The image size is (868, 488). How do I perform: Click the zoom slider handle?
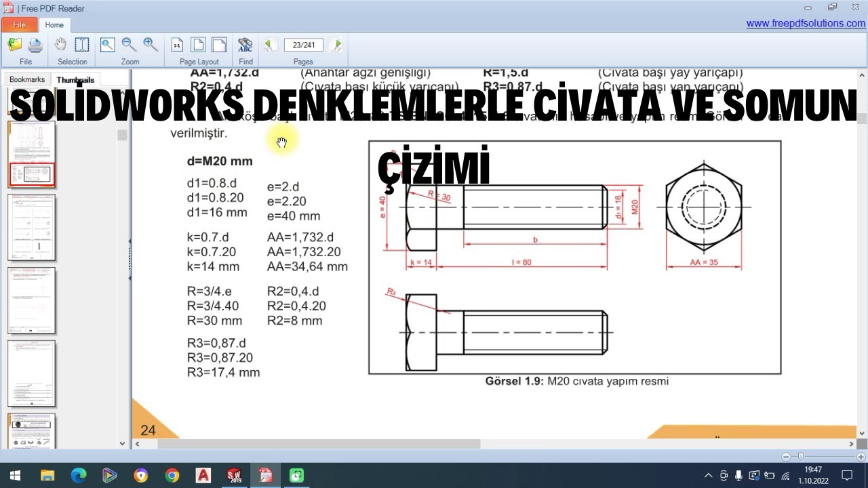point(801,457)
